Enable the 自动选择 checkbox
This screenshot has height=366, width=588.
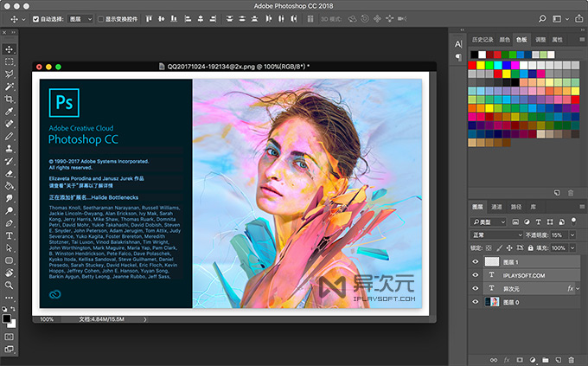(x=35, y=18)
